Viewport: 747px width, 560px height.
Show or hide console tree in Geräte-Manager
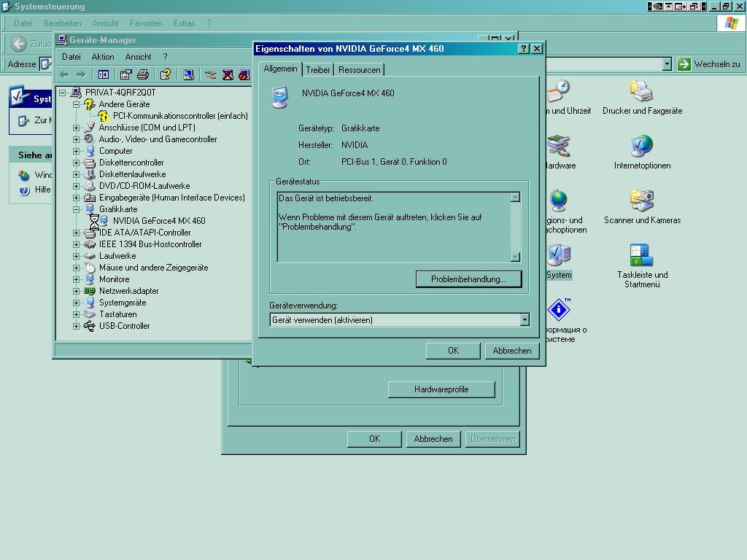(104, 74)
